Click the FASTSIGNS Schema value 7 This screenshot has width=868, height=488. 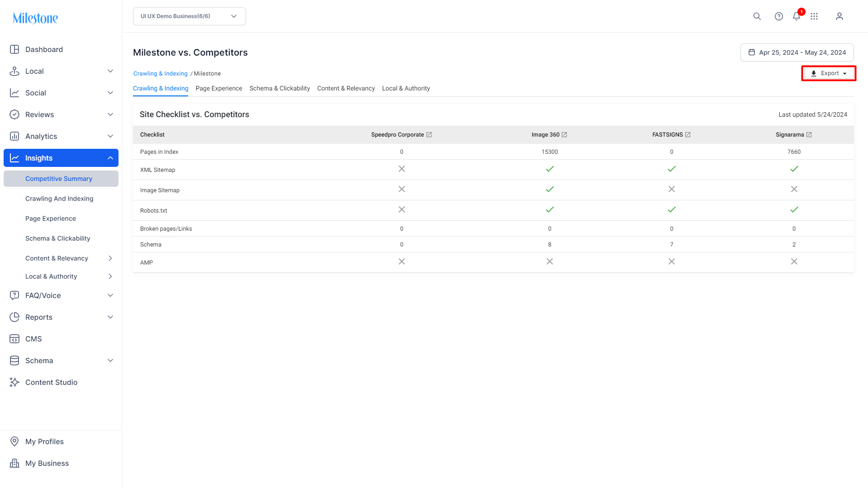672,245
